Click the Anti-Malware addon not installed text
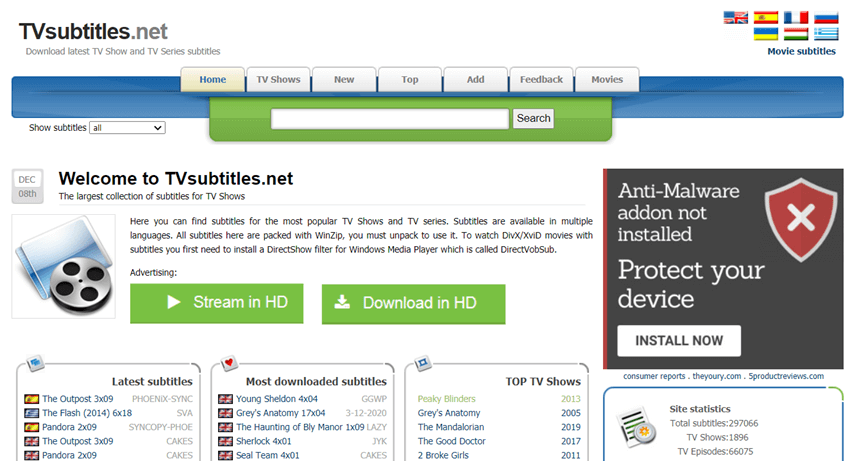The width and height of the screenshot is (850, 461). 679,213
